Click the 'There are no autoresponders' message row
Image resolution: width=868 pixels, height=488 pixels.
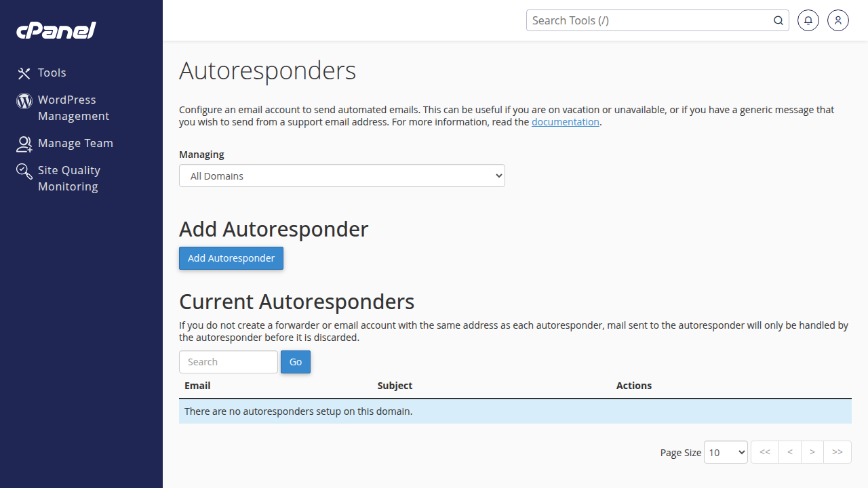515,411
